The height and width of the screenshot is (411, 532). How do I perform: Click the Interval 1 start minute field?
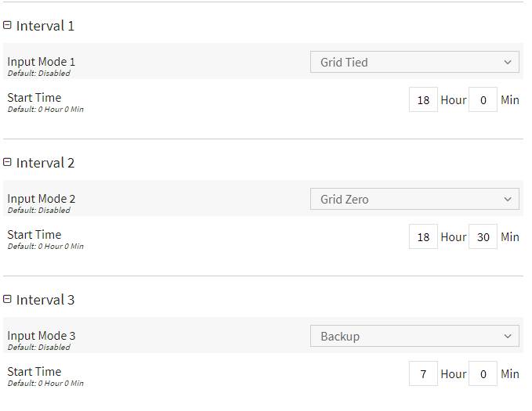click(483, 99)
